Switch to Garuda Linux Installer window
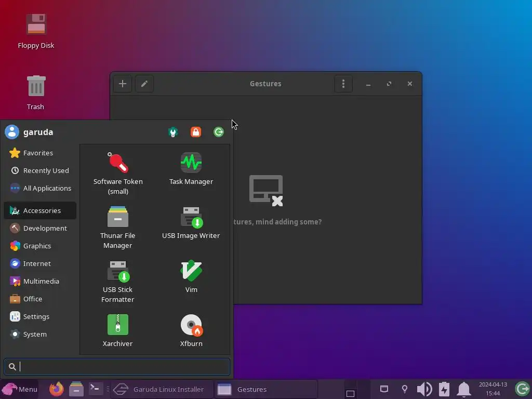The height and width of the screenshot is (399, 532). (162, 389)
